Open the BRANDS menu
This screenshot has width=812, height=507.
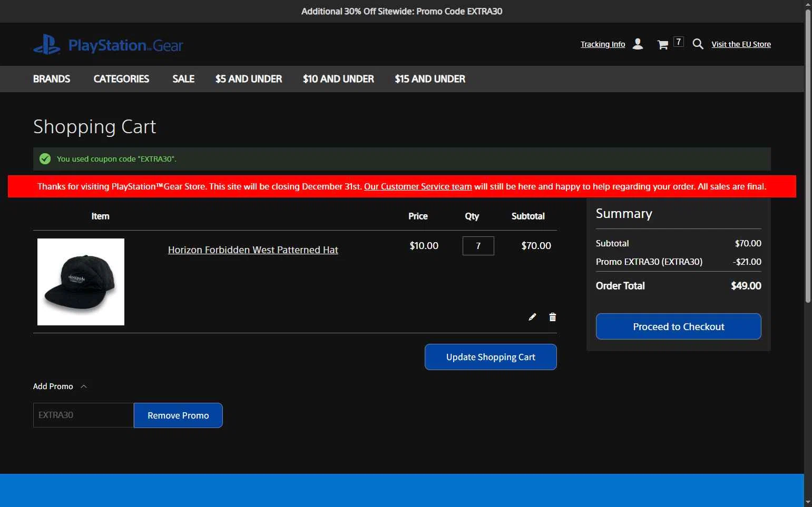[x=52, y=79]
